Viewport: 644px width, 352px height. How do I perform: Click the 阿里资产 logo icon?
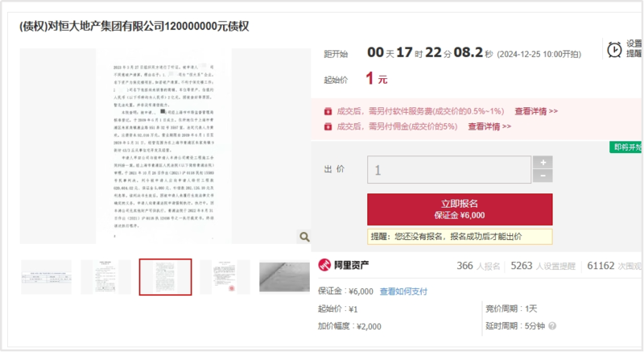(324, 265)
